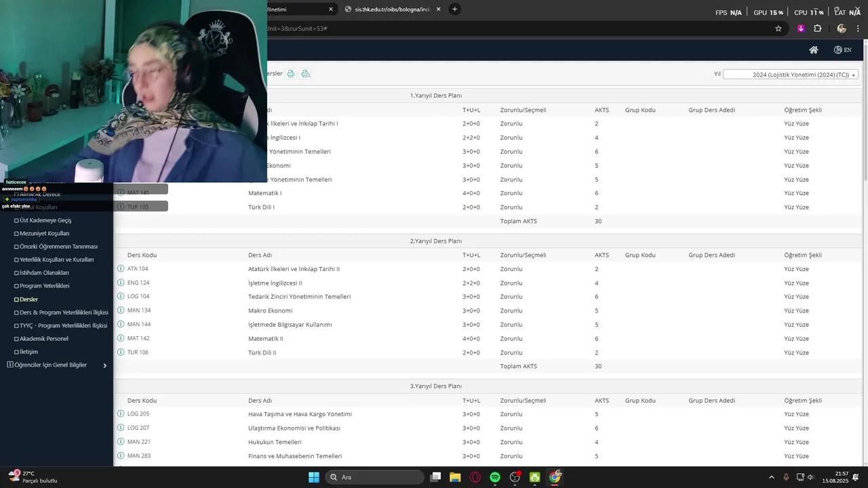
Task: Expand Öğrenciler İçin Genel Bilgiler submenu
Action: coord(104,365)
